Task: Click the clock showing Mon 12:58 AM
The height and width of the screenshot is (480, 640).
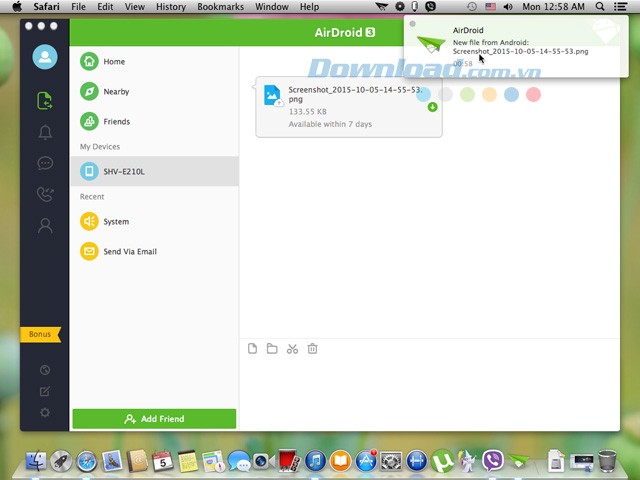Action: click(553, 7)
